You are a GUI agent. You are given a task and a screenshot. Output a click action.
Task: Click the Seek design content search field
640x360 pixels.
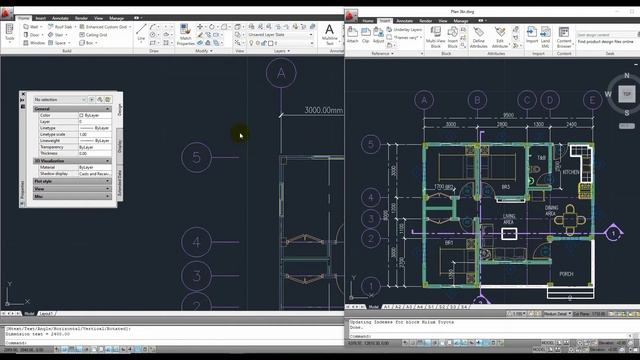pyautogui.click(x=606, y=35)
